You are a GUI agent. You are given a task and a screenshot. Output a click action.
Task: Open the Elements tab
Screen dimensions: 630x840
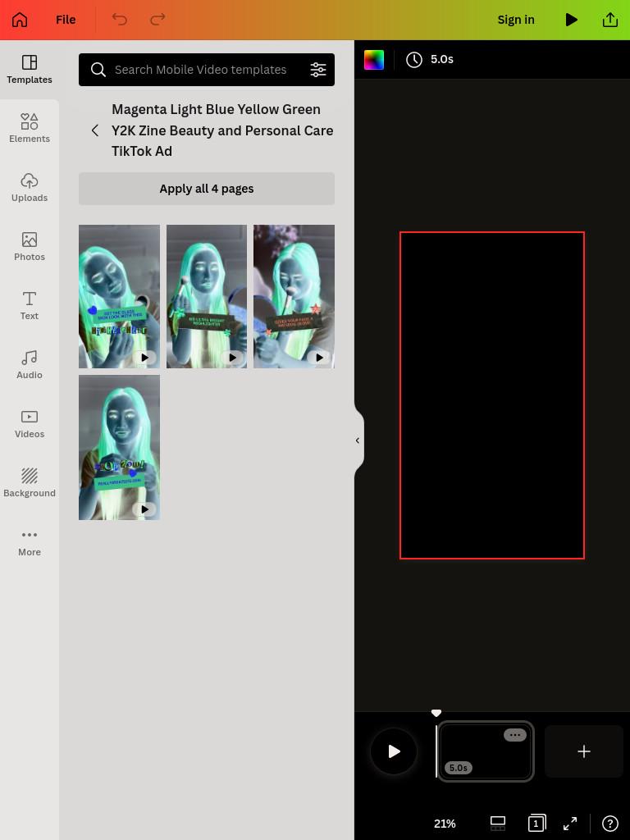30,129
